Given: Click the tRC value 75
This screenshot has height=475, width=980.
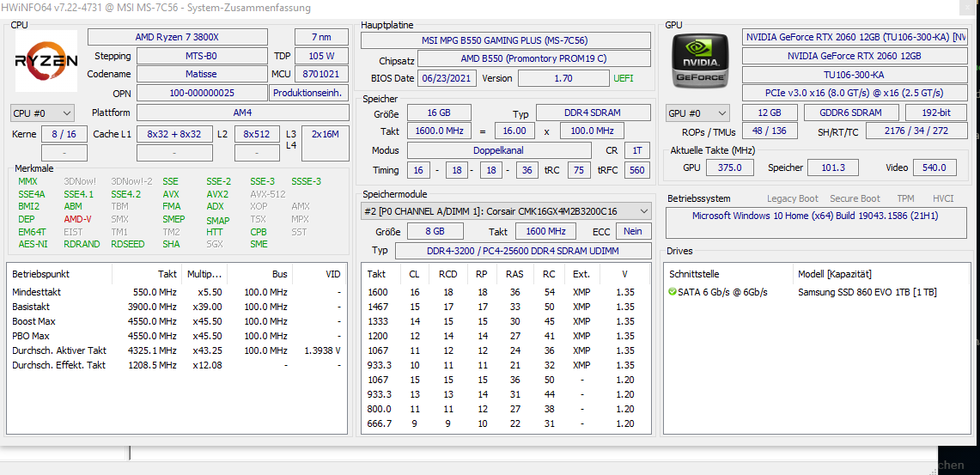Looking at the screenshot, I should click(x=580, y=170).
